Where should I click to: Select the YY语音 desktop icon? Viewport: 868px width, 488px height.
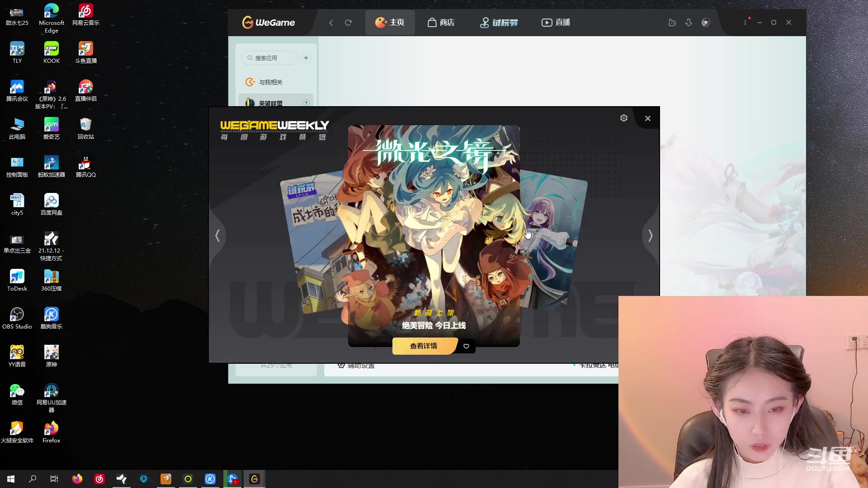(17, 356)
